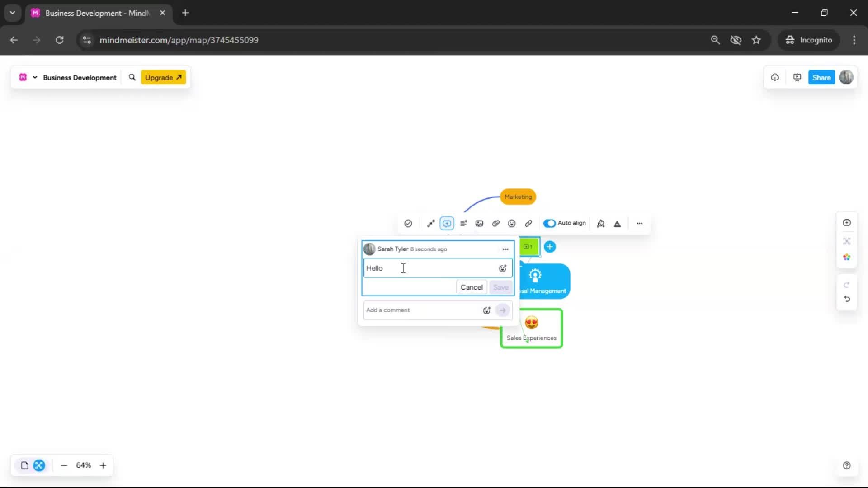The width and height of the screenshot is (868, 488).
Task: Click the Business Development map title
Action: pos(80,78)
